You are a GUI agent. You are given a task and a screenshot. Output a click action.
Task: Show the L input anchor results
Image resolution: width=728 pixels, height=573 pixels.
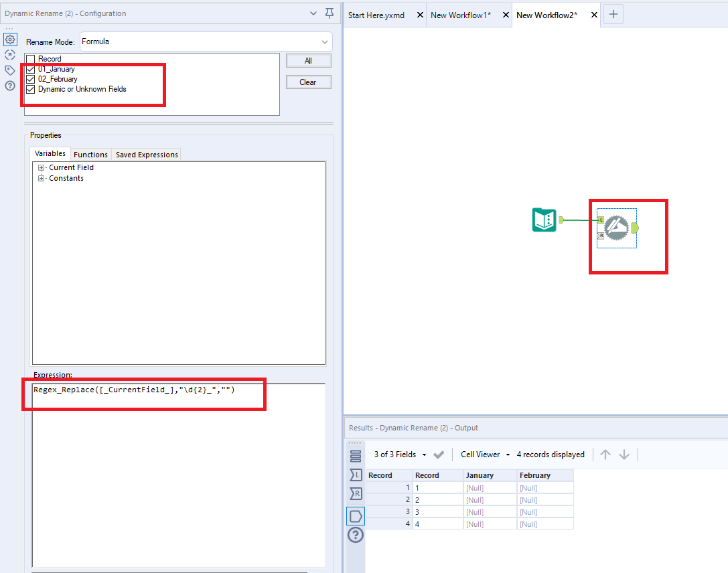click(x=356, y=475)
